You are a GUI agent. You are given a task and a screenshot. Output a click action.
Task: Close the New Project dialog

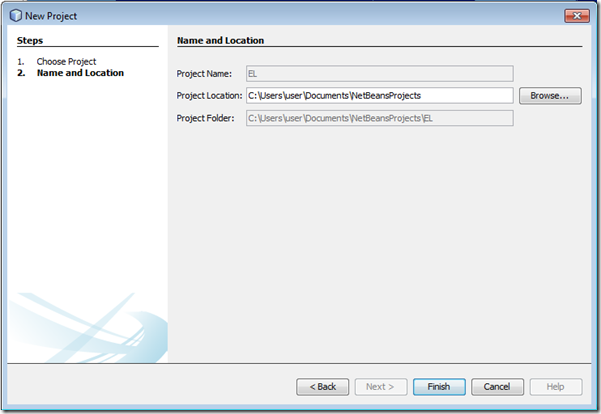pos(577,16)
